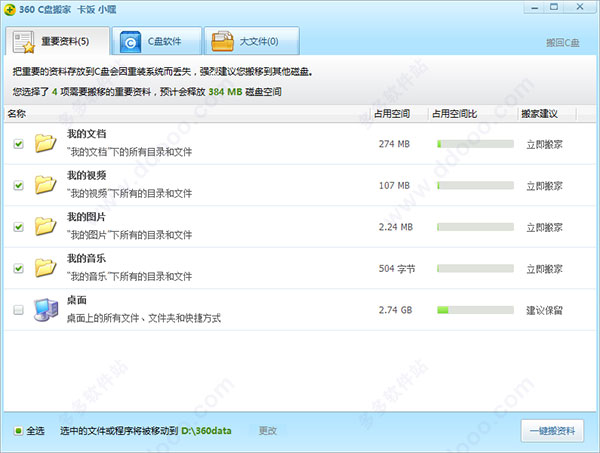Click 立即搬家 in the 我的音乐 row
This screenshot has height=453, width=600.
(x=545, y=269)
